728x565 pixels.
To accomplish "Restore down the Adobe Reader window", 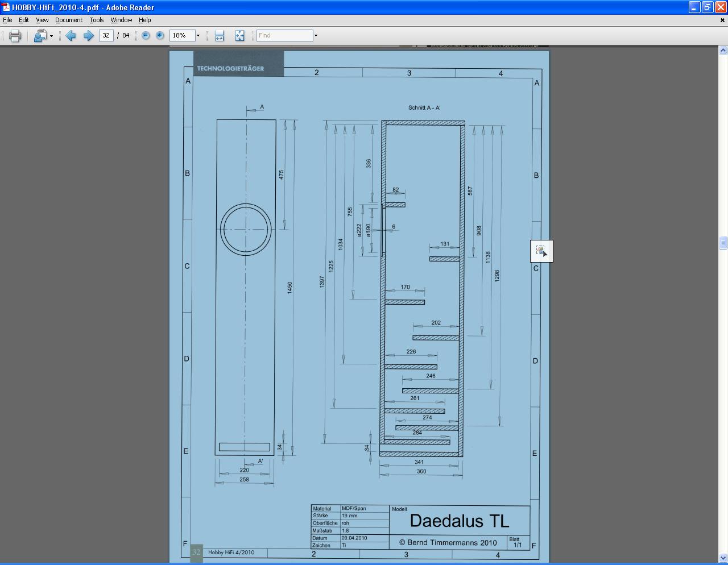I will click(708, 7).
